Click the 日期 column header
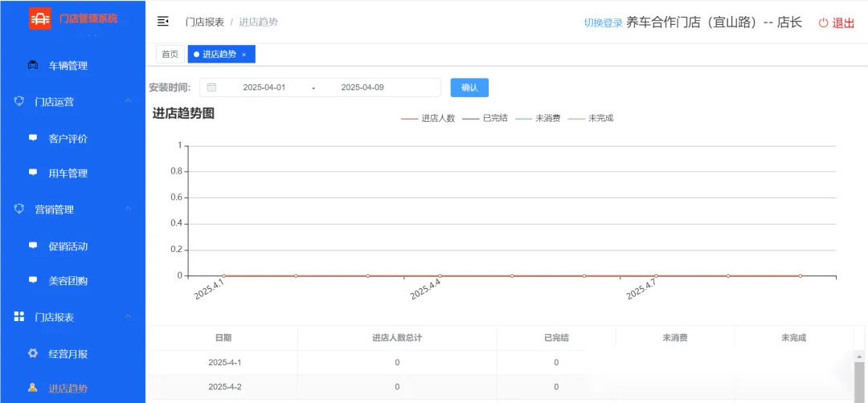This screenshot has width=868, height=403. click(x=223, y=338)
